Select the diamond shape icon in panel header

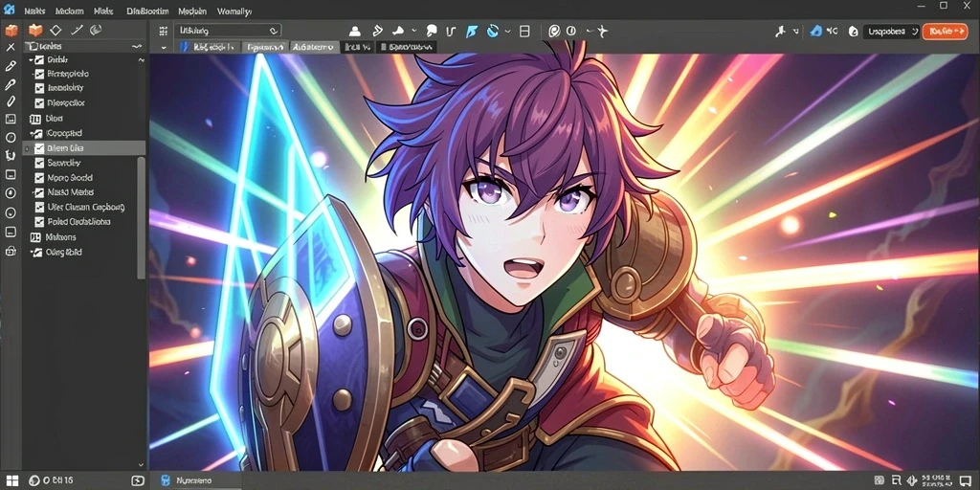click(x=56, y=30)
